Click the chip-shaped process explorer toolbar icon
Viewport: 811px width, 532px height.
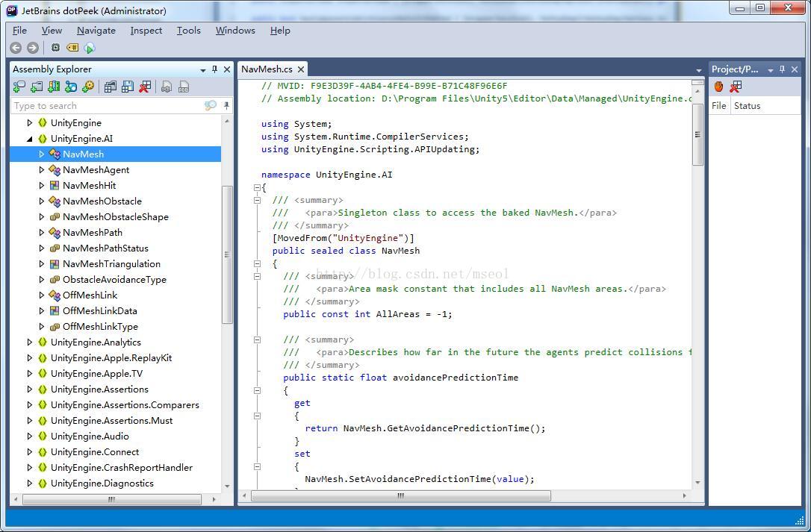(55, 48)
